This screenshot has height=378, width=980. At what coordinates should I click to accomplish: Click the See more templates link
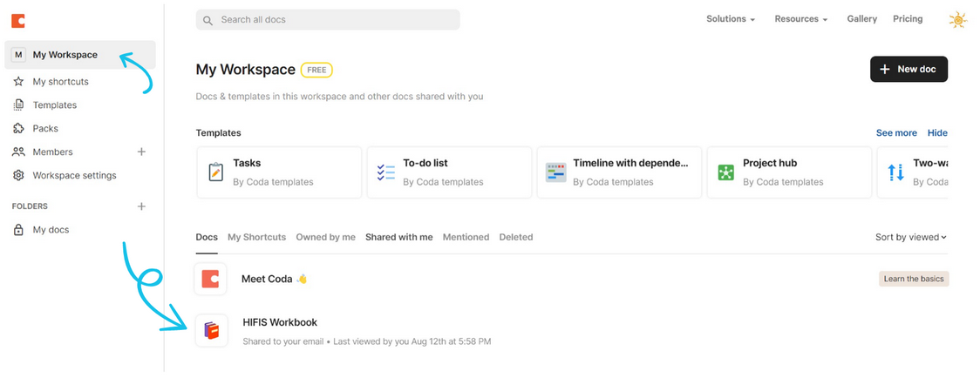896,133
